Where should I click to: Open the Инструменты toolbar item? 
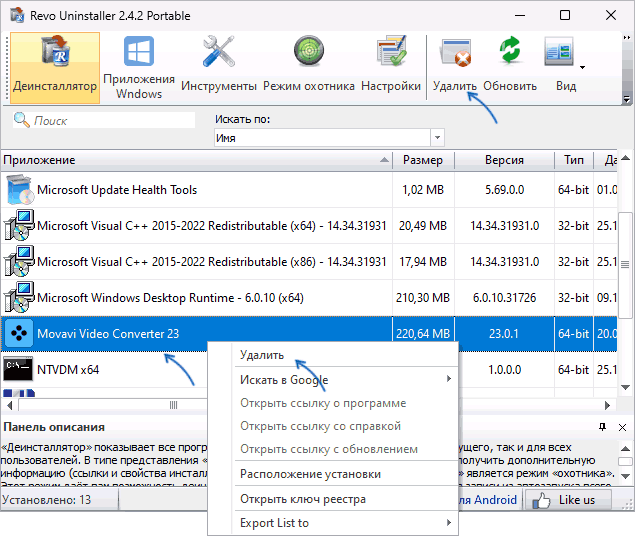pos(219,68)
